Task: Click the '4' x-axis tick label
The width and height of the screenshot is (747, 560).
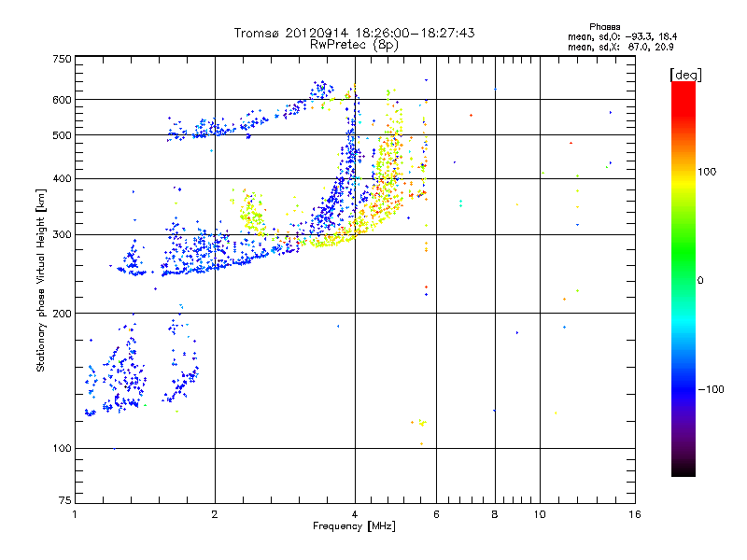Action: point(355,514)
